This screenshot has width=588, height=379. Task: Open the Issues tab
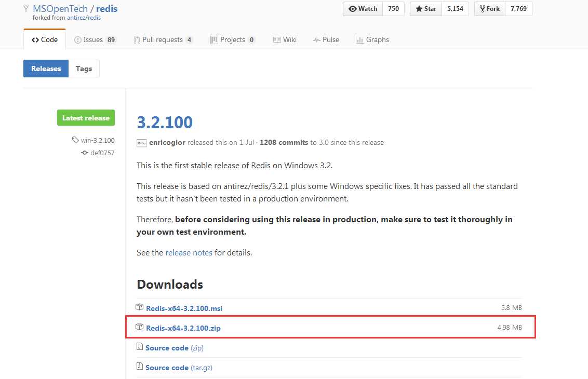[x=95, y=40]
